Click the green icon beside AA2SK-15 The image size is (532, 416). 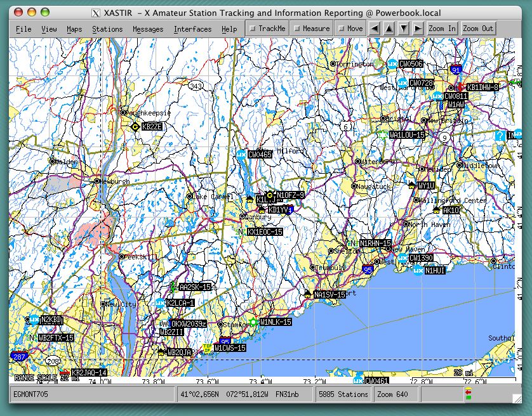pyautogui.click(x=173, y=287)
